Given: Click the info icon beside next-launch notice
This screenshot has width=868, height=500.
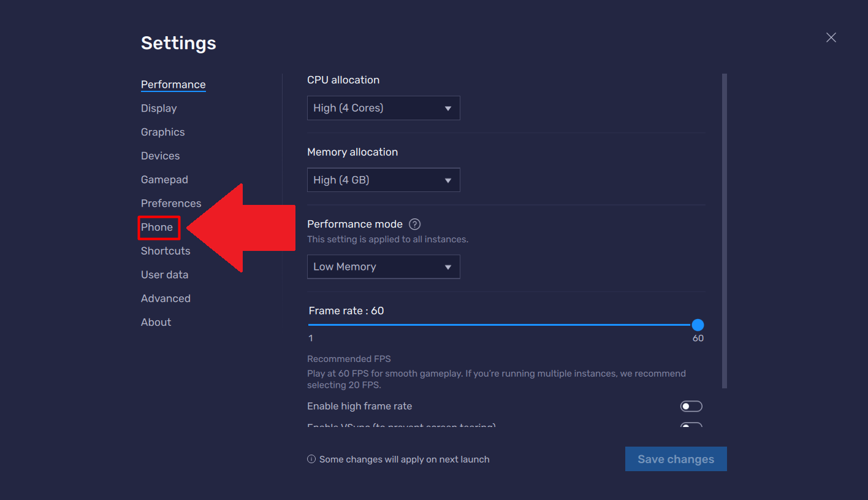Looking at the screenshot, I should (311, 460).
